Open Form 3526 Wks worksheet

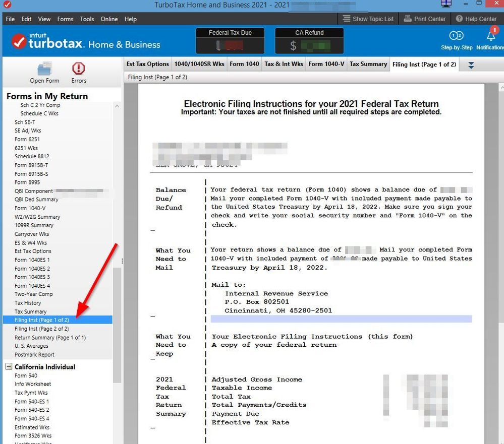[33, 435]
